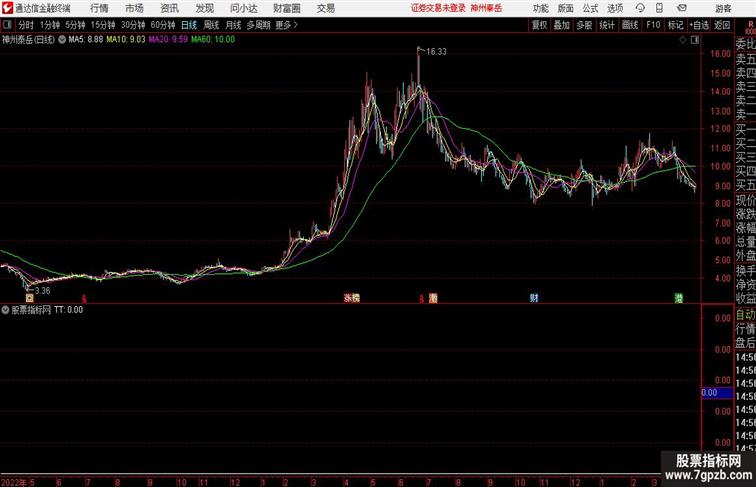Click the 3.36 low price label
Image resolution: width=756 pixels, height=487 pixels.
pyautogui.click(x=42, y=291)
